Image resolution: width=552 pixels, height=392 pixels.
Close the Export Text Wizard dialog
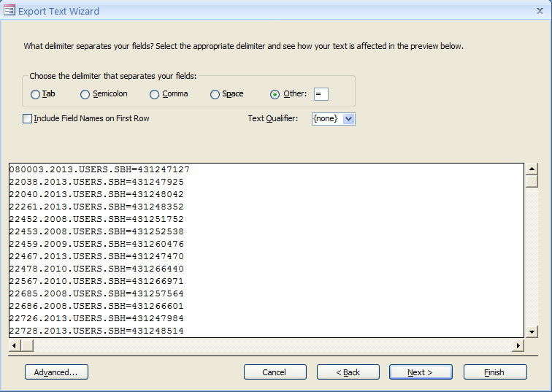540,11
